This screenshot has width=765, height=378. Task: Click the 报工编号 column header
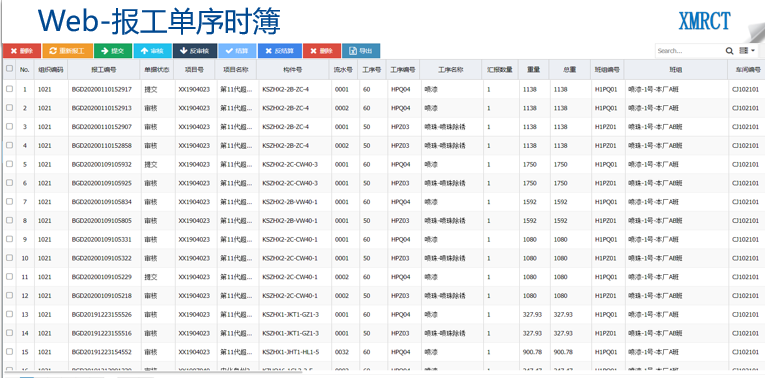point(104,70)
